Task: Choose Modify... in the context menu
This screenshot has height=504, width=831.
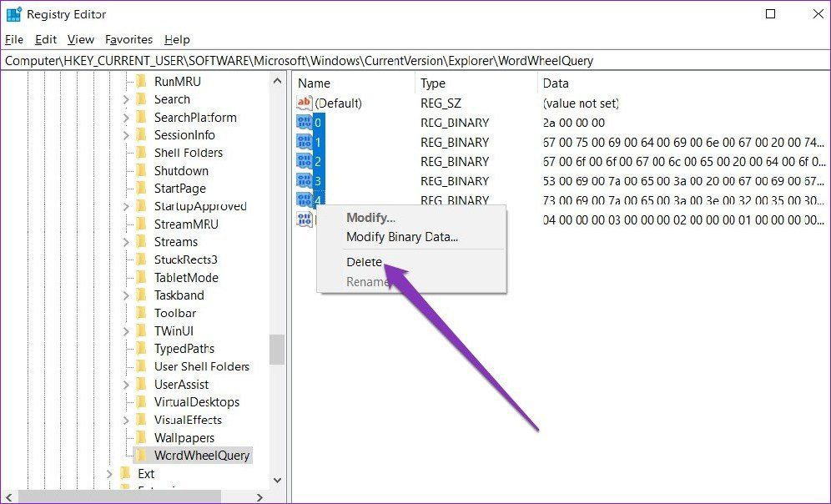Action: point(370,217)
